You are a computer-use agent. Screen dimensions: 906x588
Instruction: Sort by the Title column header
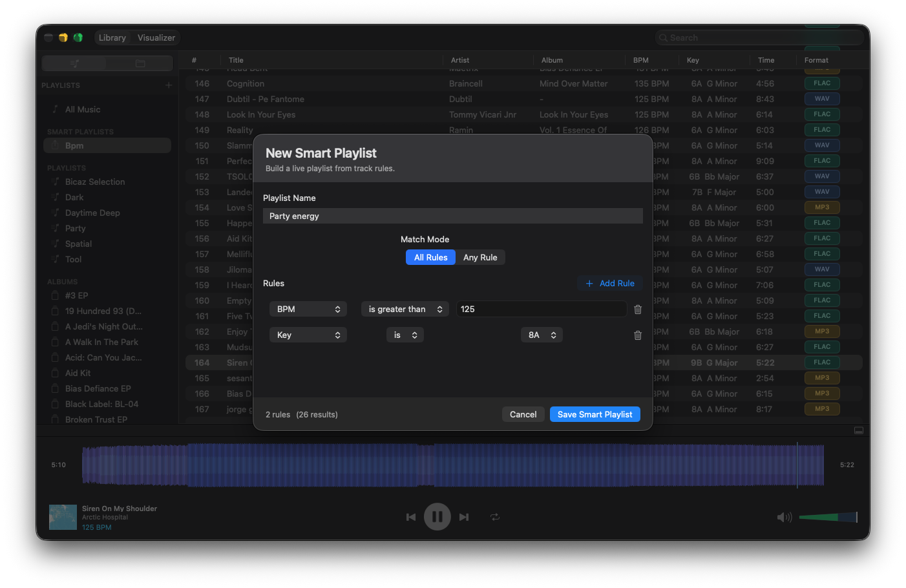[236, 60]
